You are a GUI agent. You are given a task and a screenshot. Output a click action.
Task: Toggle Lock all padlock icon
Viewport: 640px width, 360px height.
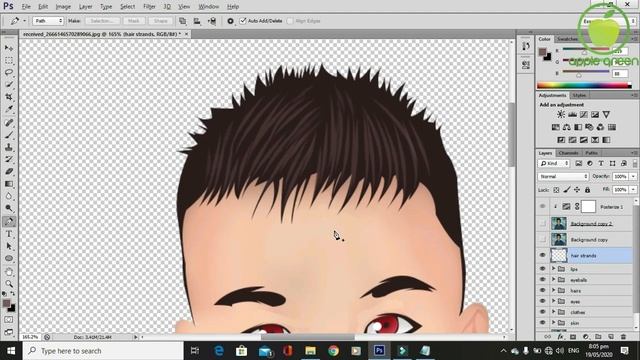tap(587, 190)
